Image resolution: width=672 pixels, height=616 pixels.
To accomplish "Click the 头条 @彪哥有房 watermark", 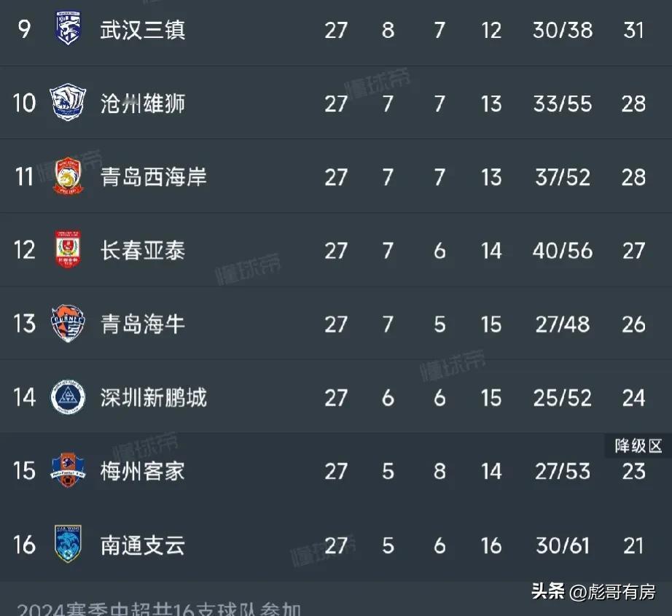I will [x=593, y=592].
